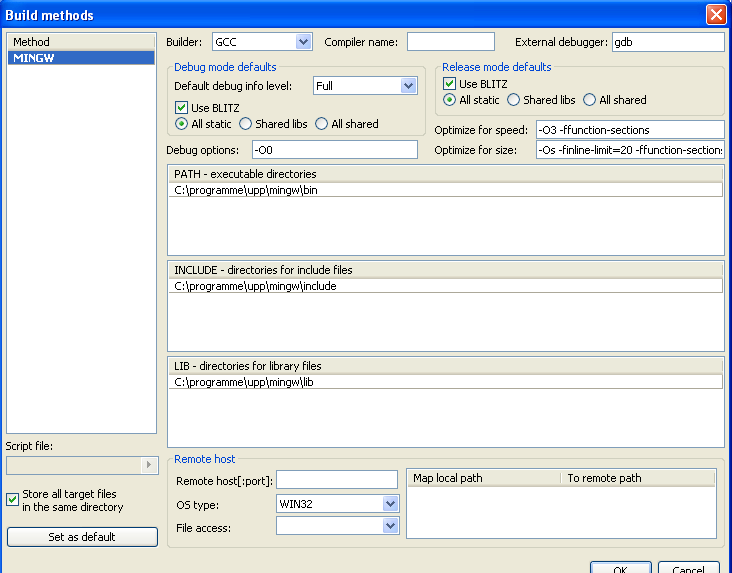The width and height of the screenshot is (732, 573).
Task: Select the INCLUDE directory mingw\include row
Action: [446, 286]
